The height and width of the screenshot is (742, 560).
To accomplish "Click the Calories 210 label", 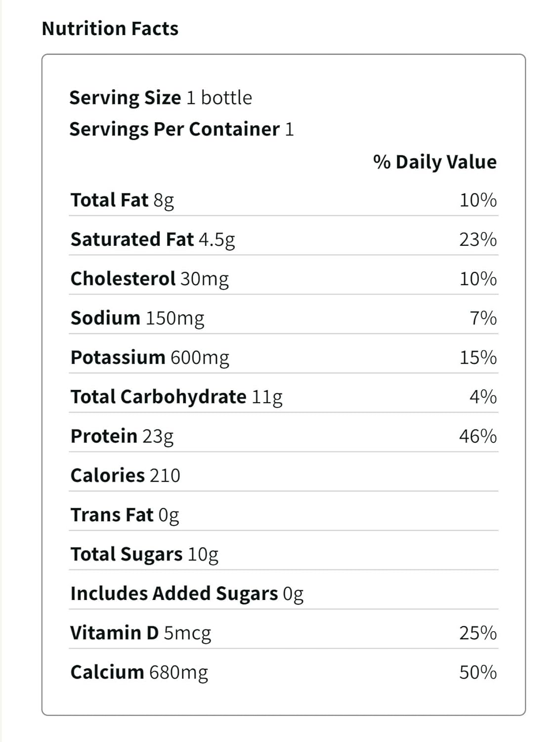I will tap(126, 475).
